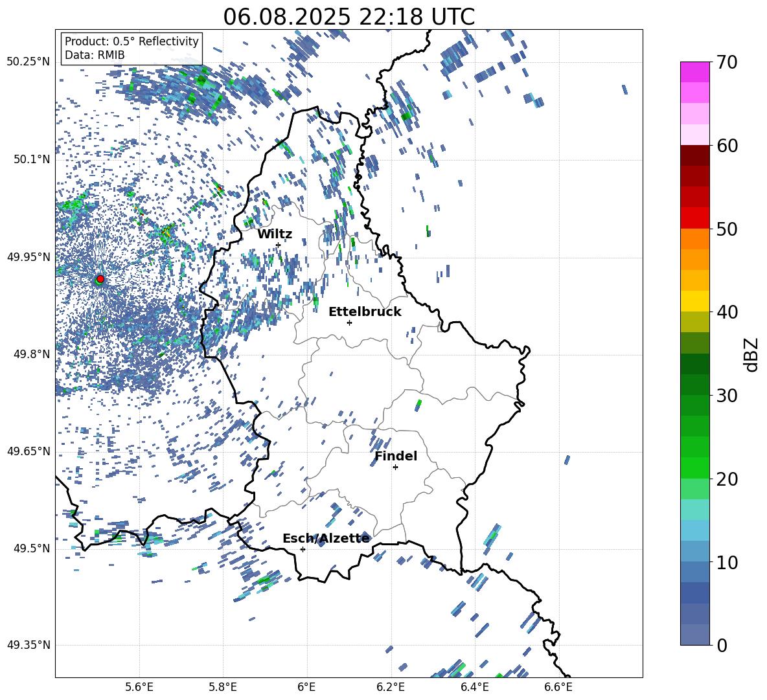Click the Data: RMIB label

[95, 55]
